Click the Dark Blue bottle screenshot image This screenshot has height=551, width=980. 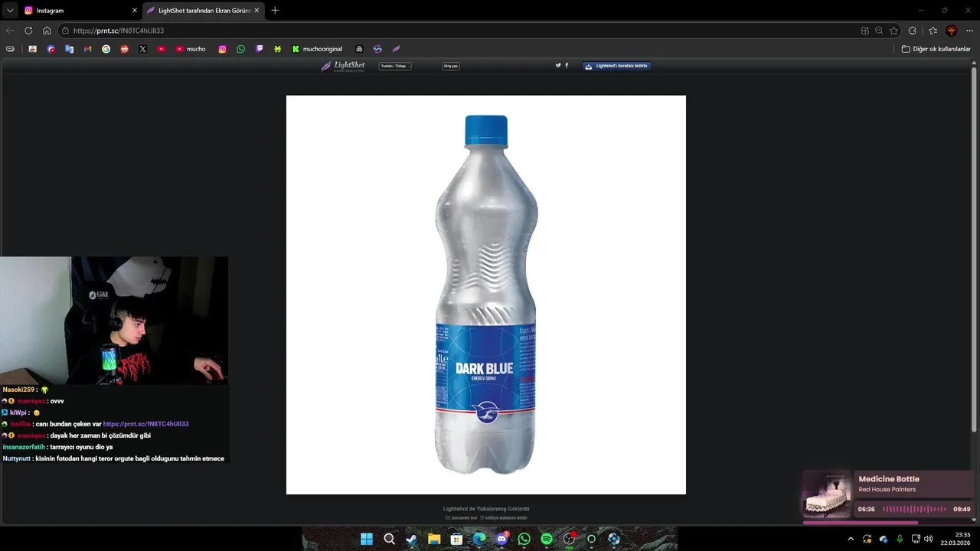pos(486,295)
